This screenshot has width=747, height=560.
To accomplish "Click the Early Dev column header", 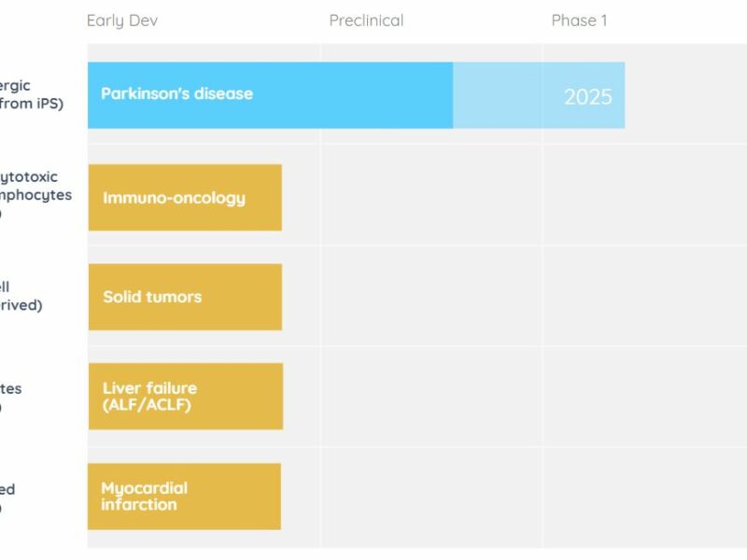I will click(x=122, y=21).
